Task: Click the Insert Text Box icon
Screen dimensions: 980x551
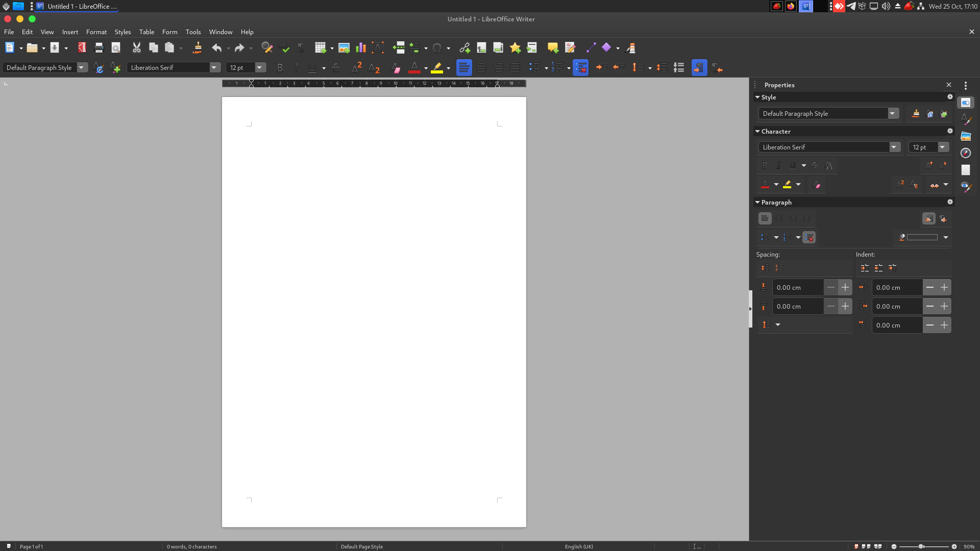Action: click(378, 48)
